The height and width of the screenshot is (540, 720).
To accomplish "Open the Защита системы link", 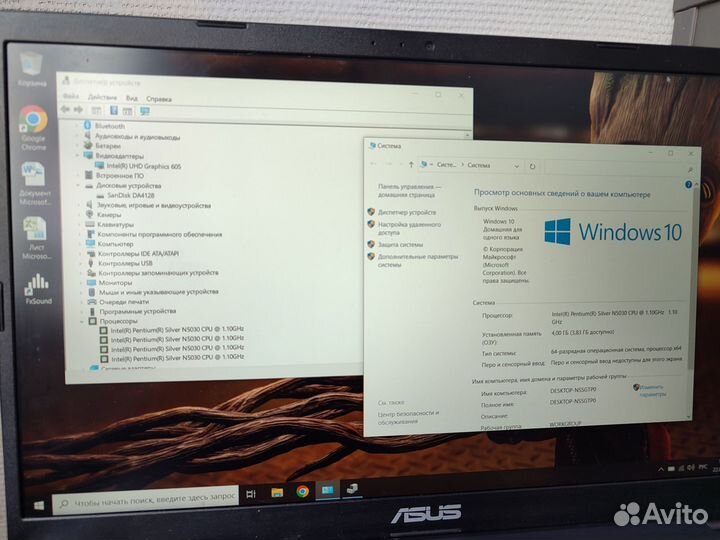I will pos(400,245).
